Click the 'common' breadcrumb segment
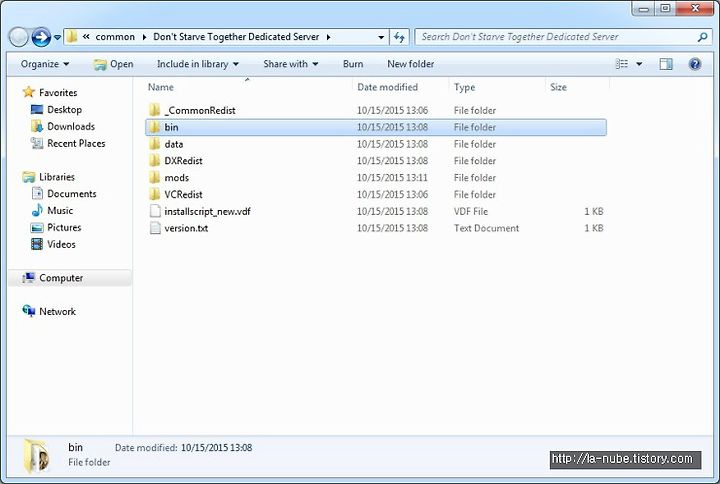 click(115, 37)
